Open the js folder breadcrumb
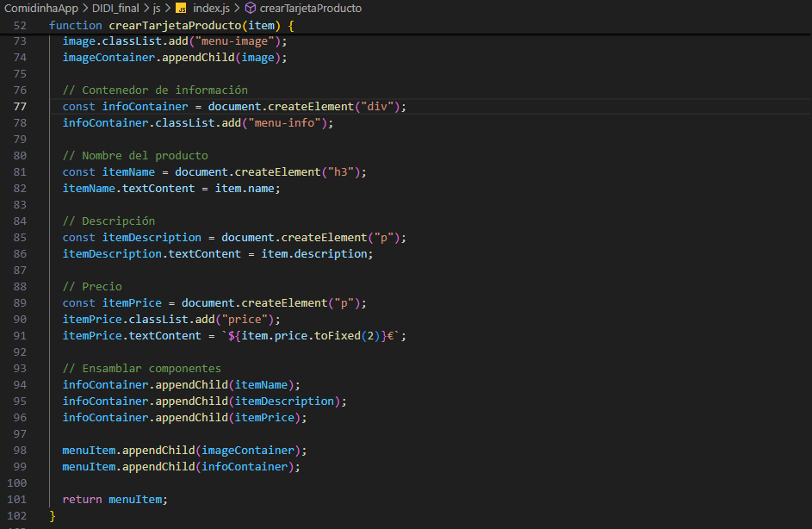The height and width of the screenshot is (529, 812). [157, 8]
